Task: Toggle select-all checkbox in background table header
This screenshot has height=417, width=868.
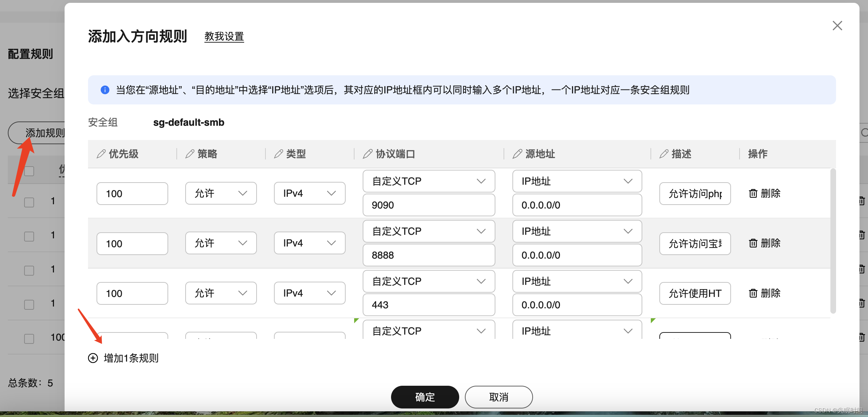Action: tap(29, 171)
